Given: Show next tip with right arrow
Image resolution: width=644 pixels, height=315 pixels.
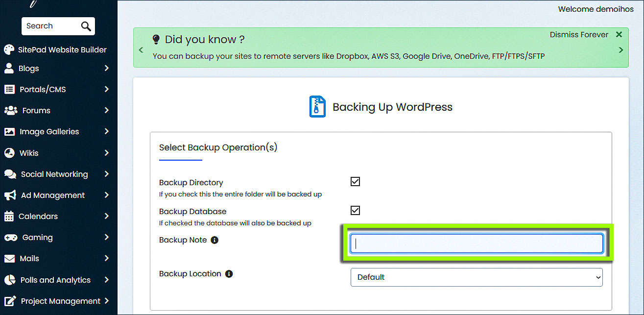Looking at the screenshot, I should click(621, 50).
